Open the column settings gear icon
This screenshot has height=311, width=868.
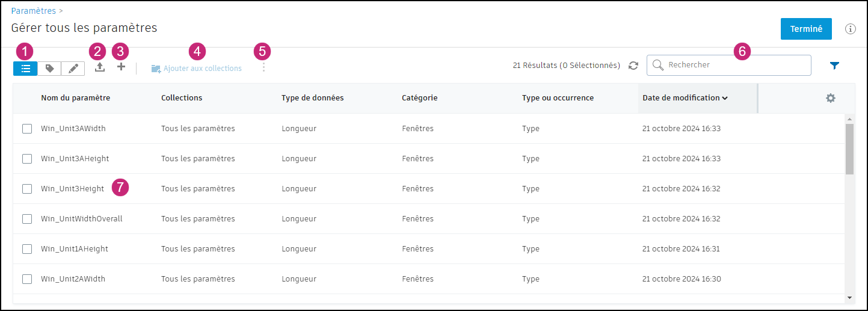831,98
